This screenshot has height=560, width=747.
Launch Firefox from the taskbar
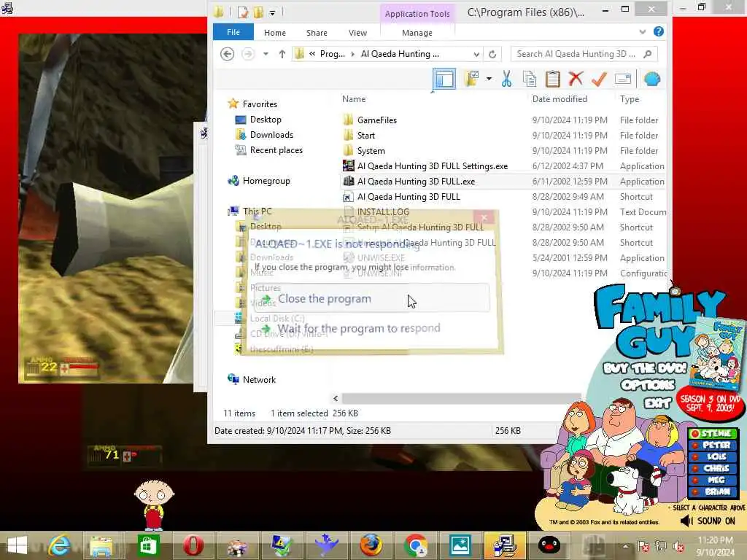pyautogui.click(x=371, y=545)
